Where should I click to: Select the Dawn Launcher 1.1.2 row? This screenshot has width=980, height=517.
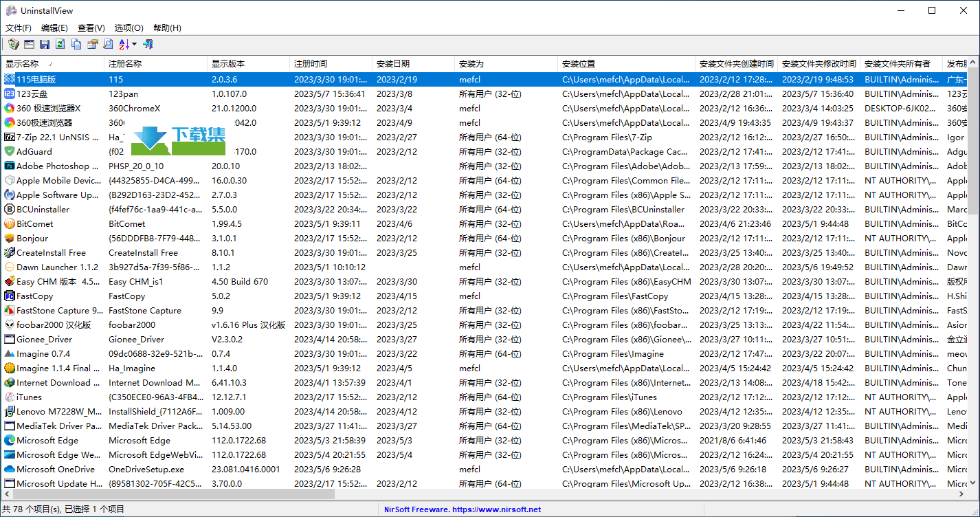tap(484, 267)
